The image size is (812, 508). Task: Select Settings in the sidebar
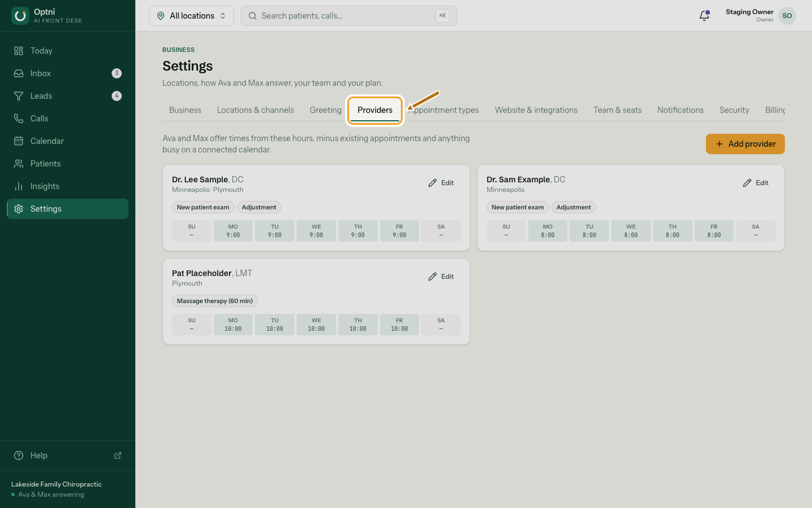[68, 209]
